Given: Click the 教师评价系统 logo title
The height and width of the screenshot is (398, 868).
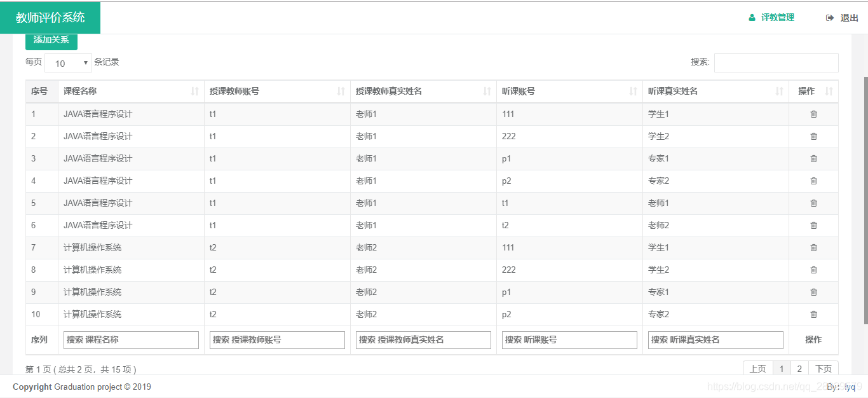Looking at the screenshot, I should coord(50,18).
